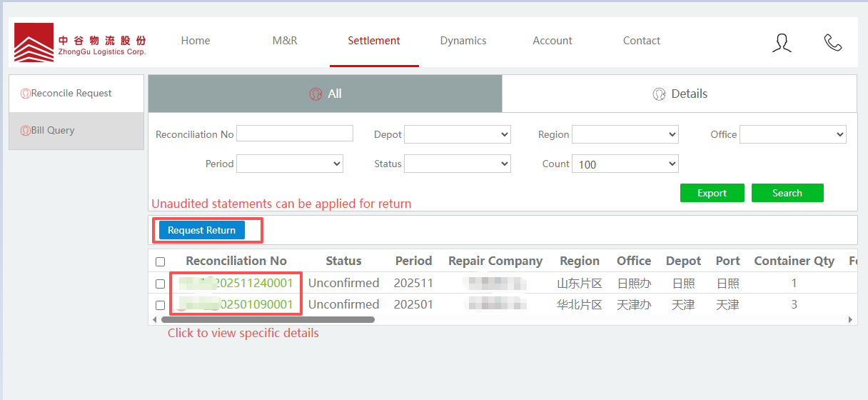Click the phone contact icon
This screenshot has height=400, width=868.
[832, 43]
